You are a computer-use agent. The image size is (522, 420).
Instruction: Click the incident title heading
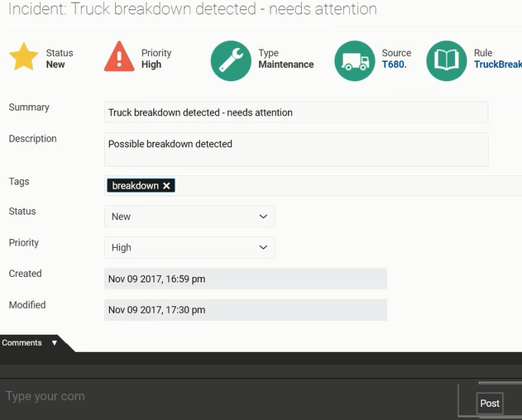[x=193, y=9]
